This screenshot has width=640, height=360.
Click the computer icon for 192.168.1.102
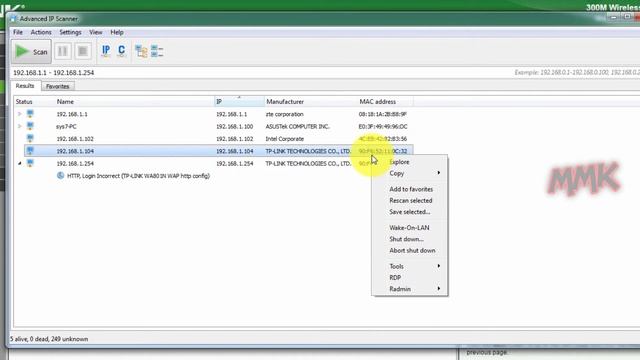[x=30, y=138]
